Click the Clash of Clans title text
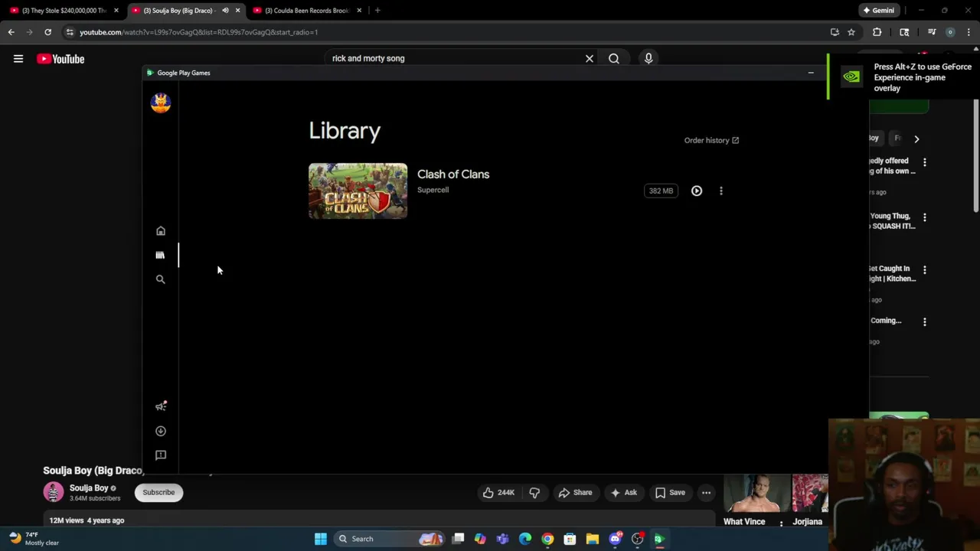 [x=453, y=174]
